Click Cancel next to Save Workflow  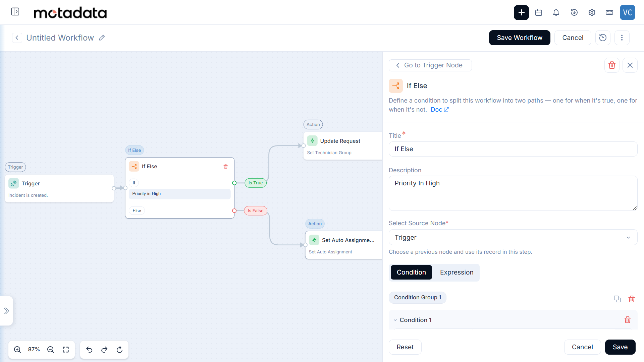(x=573, y=38)
